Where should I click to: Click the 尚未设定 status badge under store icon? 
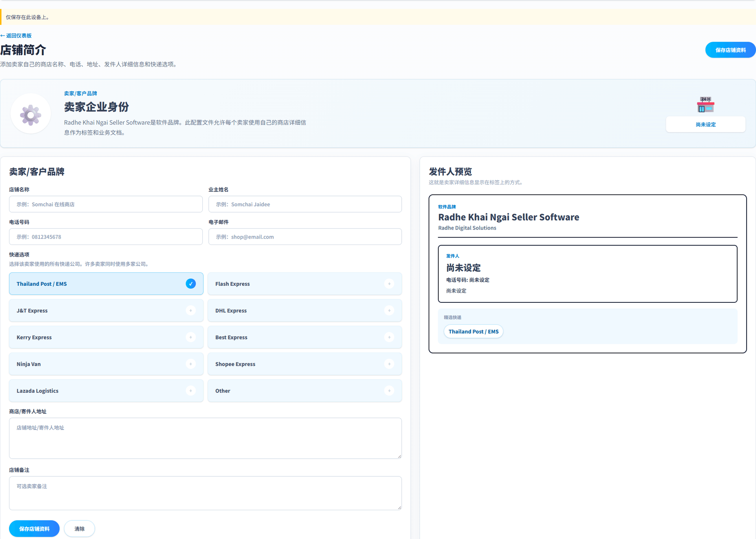coord(705,124)
